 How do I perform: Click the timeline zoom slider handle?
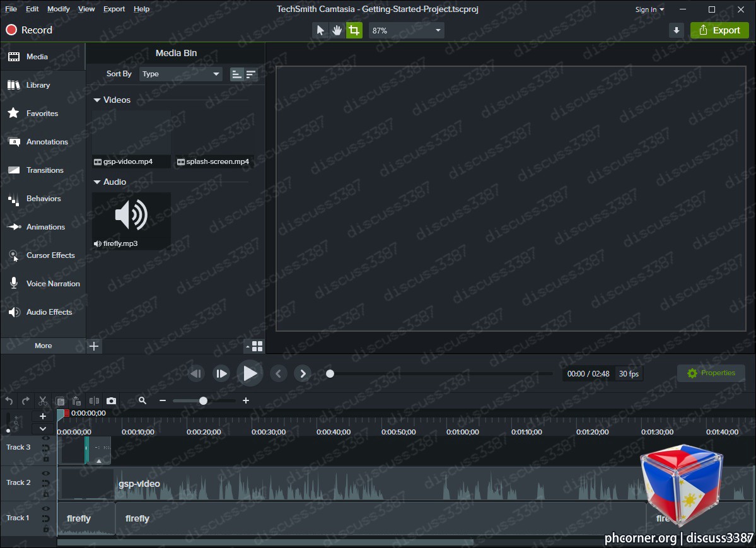pos(203,400)
